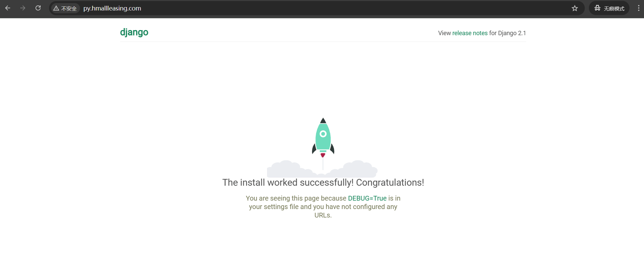Open the release notes link
This screenshot has width=644, height=253.
(470, 33)
